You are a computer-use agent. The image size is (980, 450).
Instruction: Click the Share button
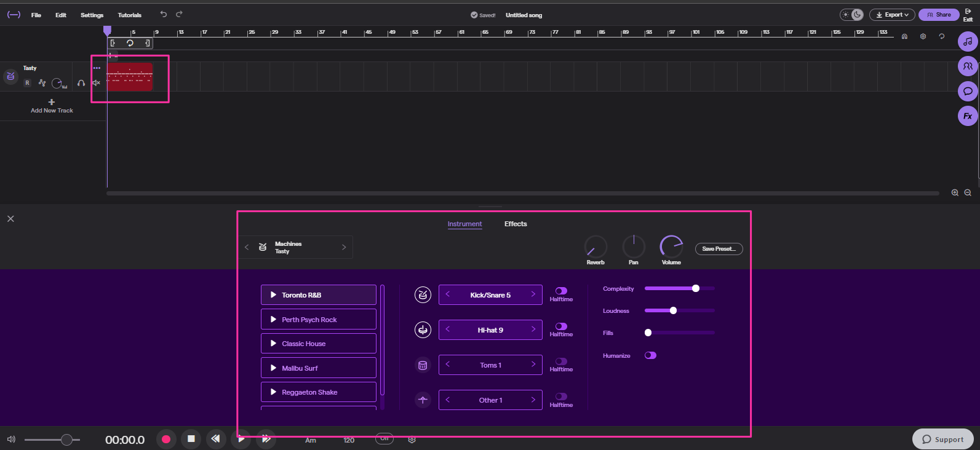[939, 15]
